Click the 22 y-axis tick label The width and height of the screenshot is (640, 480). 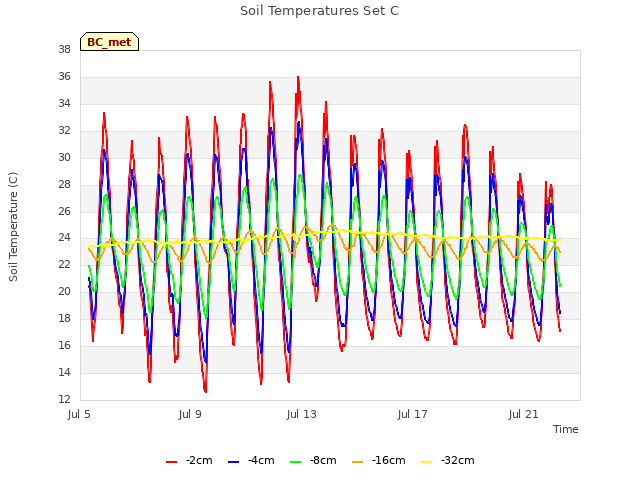tap(64, 264)
